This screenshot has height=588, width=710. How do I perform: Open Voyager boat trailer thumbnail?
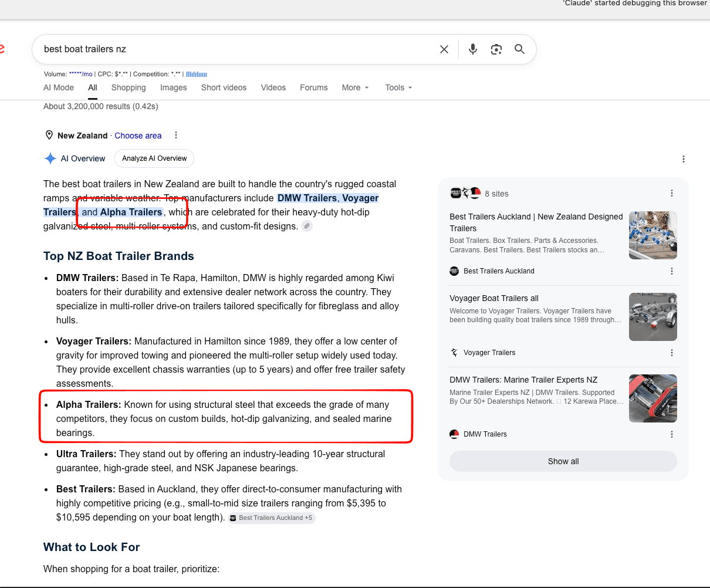tap(653, 317)
